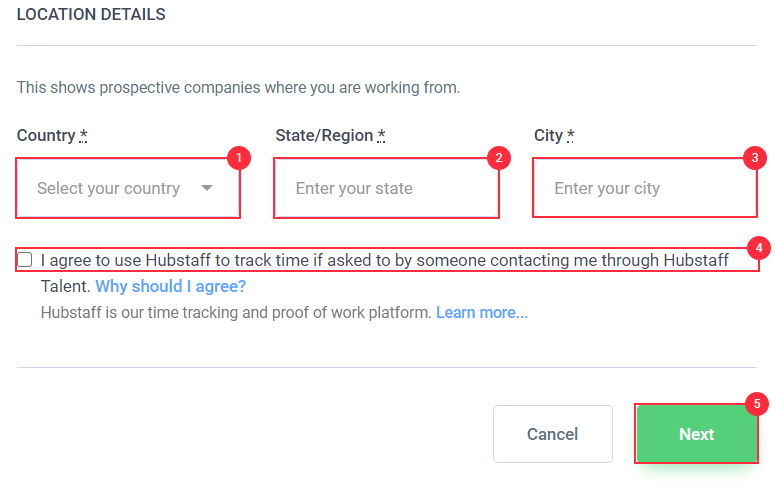Click the Cancel button
This screenshot has width=776, height=484.
(553, 434)
